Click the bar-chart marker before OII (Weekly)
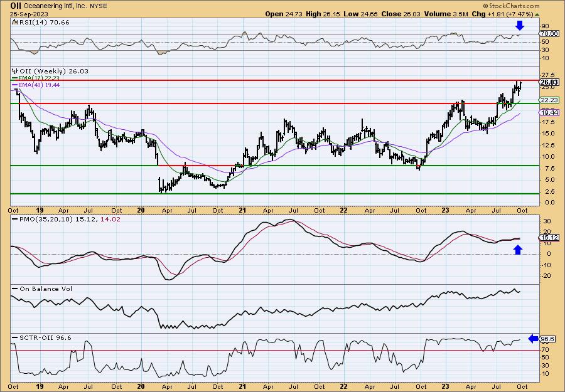 pos(15,72)
